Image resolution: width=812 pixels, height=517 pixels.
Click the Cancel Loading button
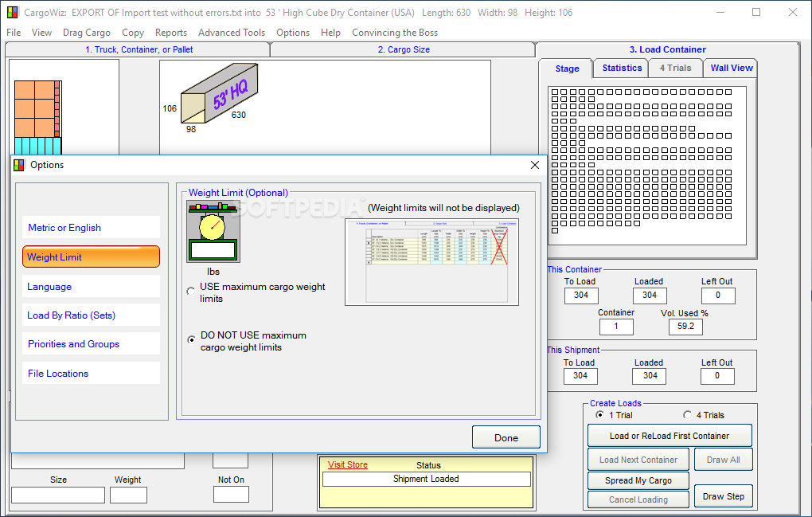point(638,499)
